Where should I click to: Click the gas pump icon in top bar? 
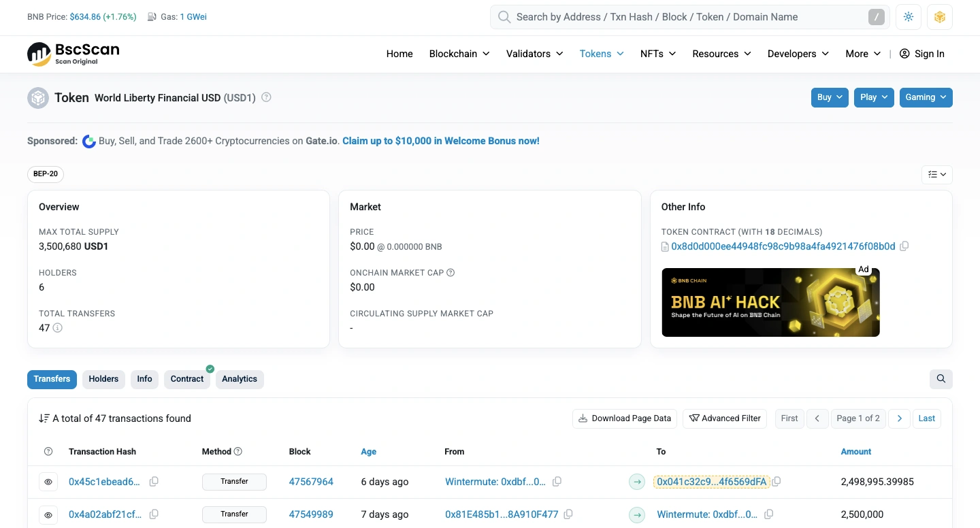click(x=152, y=17)
